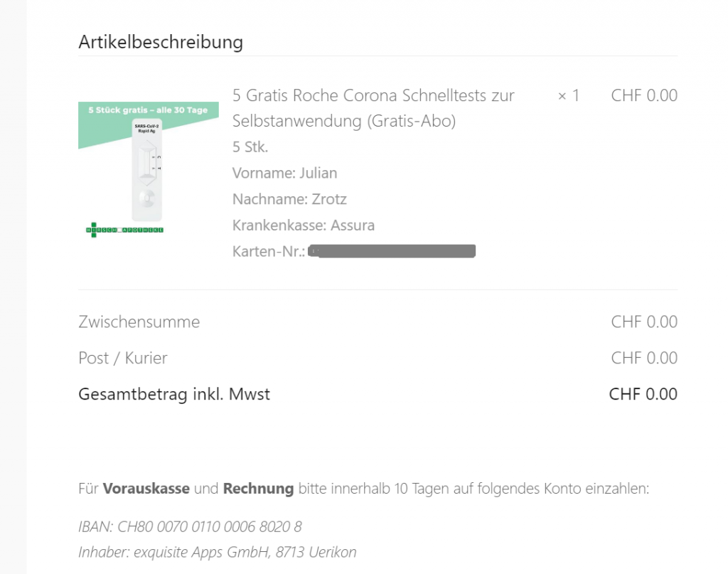This screenshot has height=574, width=728.
Task: Click the Zwischensumme label
Action: point(139,321)
